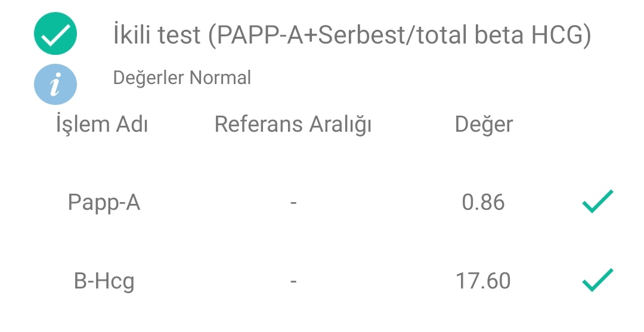Click the B-Hcg value 17.60
The width and height of the screenshot is (644, 332).
click(483, 281)
